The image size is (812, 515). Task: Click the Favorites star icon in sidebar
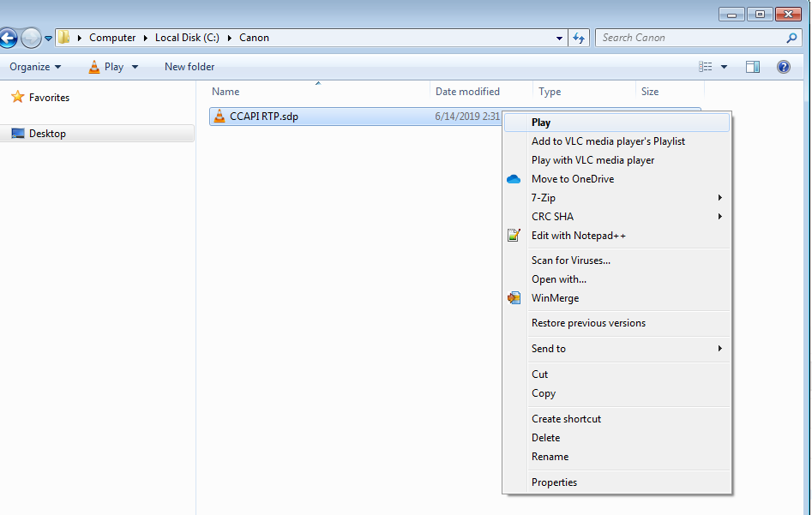point(17,97)
